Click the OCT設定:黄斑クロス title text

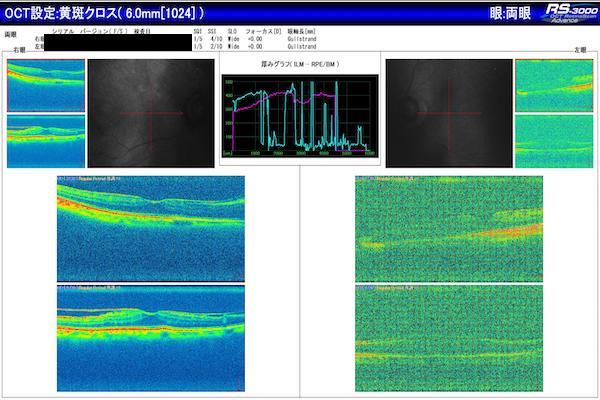point(105,13)
